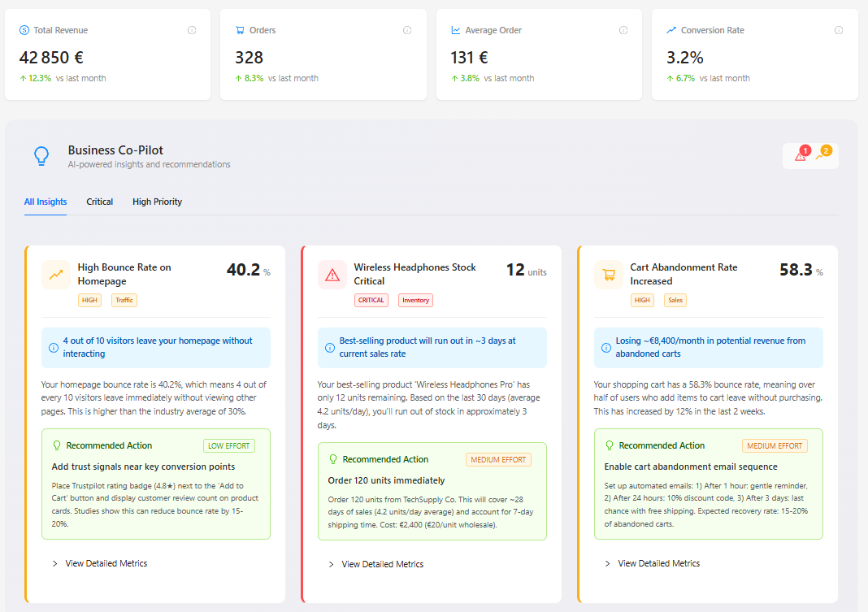The image size is (868, 612).
Task: Open the High Priority tab
Action: tap(157, 202)
